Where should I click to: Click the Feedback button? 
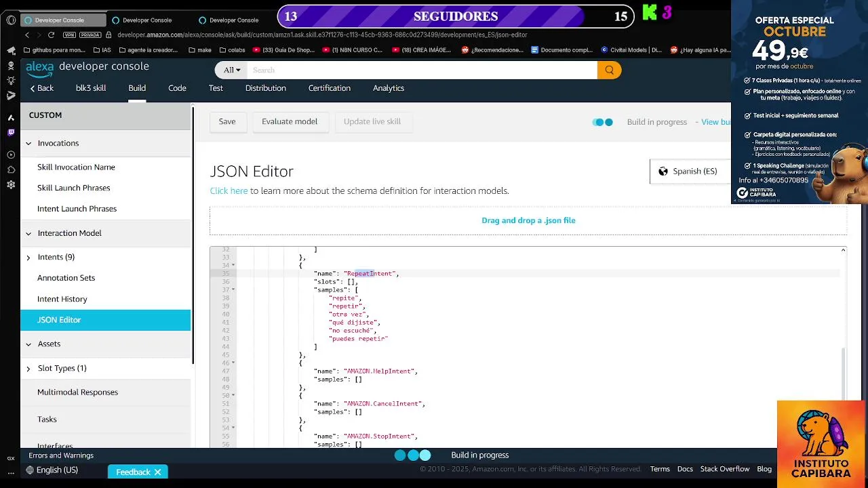[133, 472]
